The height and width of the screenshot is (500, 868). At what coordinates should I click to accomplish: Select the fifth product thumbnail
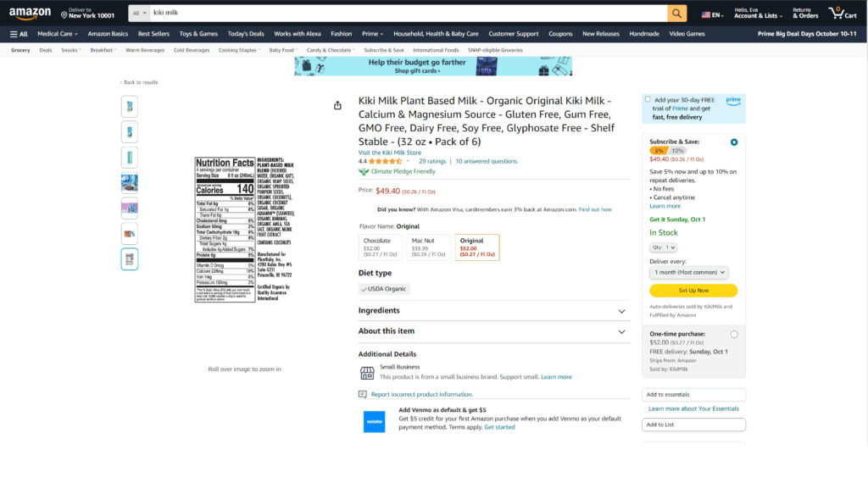coord(130,208)
